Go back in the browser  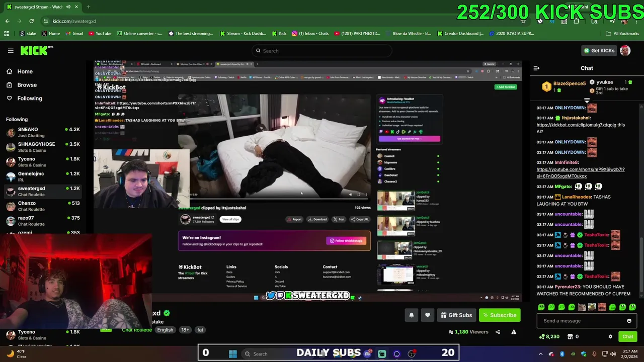pos(8,21)
